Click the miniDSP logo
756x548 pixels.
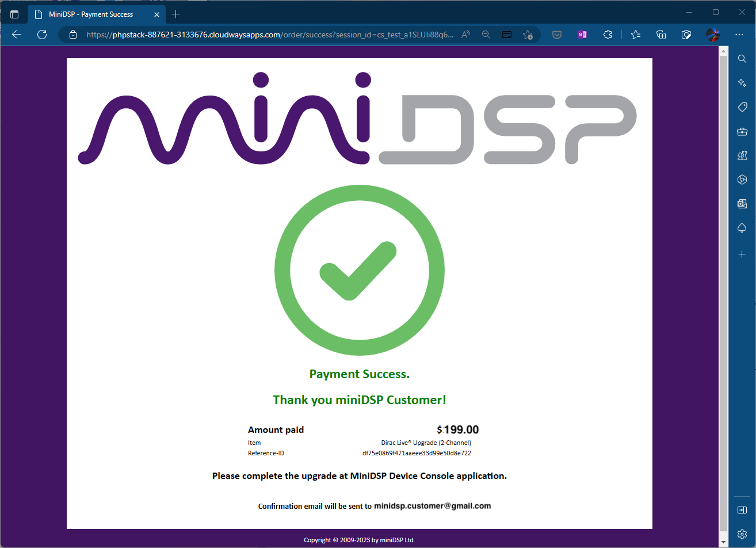pyautogui.click(x=357, y=118)
